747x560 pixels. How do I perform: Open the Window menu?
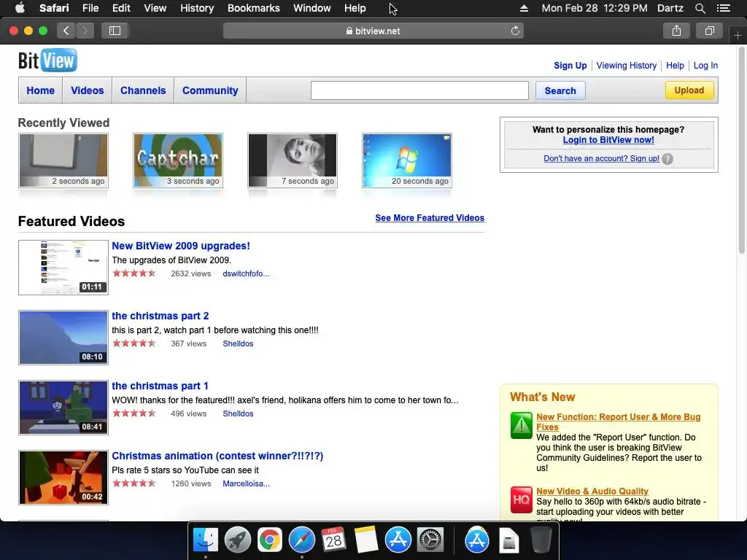point(311,8)
